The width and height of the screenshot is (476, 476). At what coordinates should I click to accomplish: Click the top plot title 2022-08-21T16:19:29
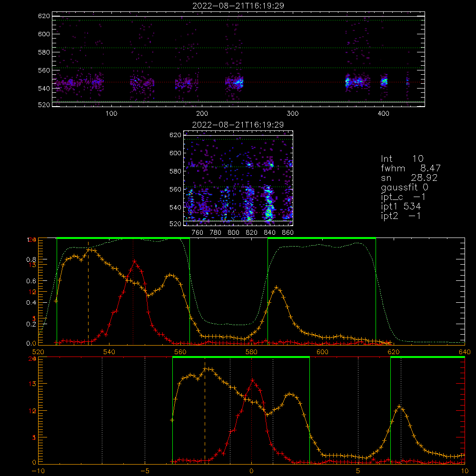coord(238,6)
